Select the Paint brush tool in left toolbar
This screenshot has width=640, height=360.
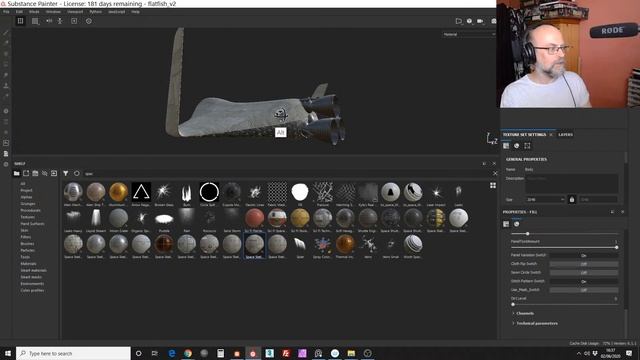coord(6,33)
